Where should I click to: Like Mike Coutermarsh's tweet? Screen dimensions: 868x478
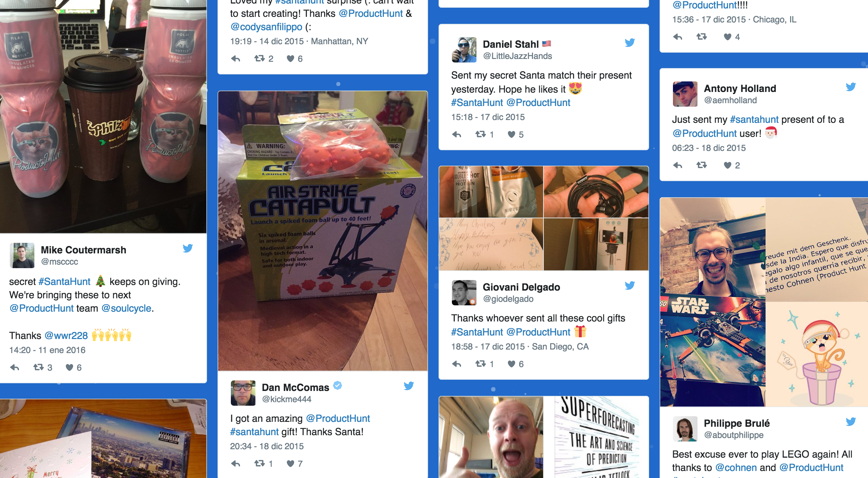click(69, 367)
